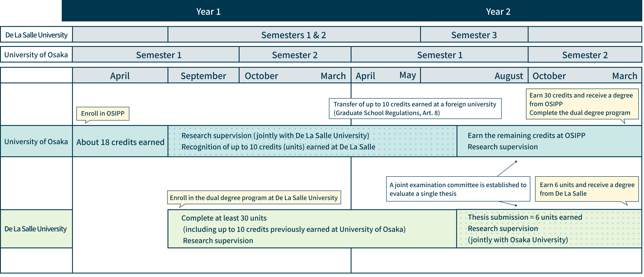Click the Year 2 header
This screenshot has height=277, width=644.
click(x=498, y=12)
